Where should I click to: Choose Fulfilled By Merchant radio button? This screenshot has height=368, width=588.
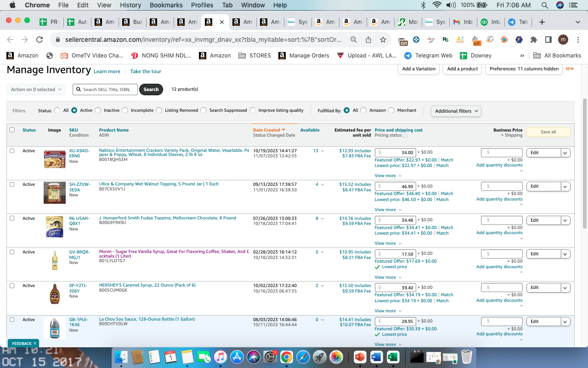point(391,110)
